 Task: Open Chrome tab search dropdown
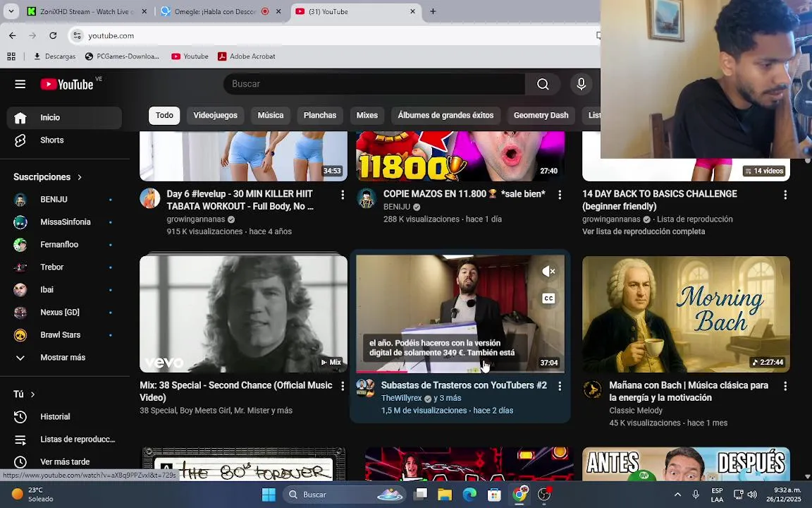click(x=11, y=11)
